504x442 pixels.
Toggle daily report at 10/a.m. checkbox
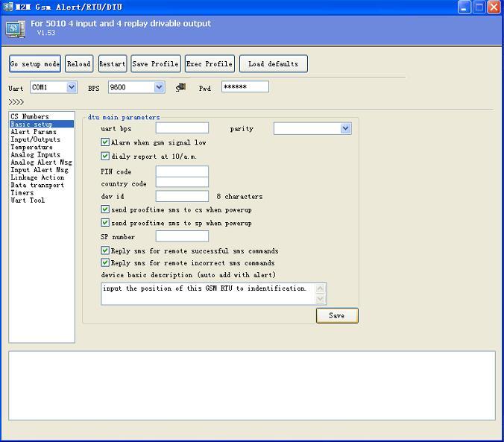pyautogui.click(x=105, y=157)
